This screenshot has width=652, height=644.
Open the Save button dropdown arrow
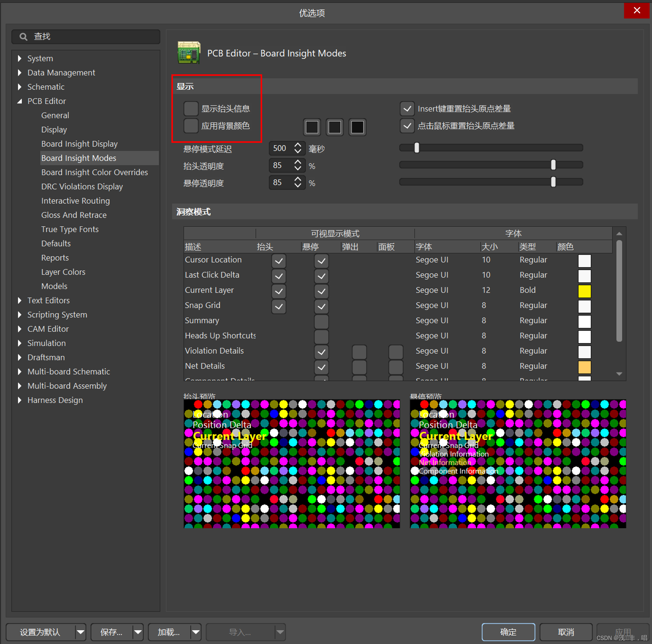coord(138,632)
